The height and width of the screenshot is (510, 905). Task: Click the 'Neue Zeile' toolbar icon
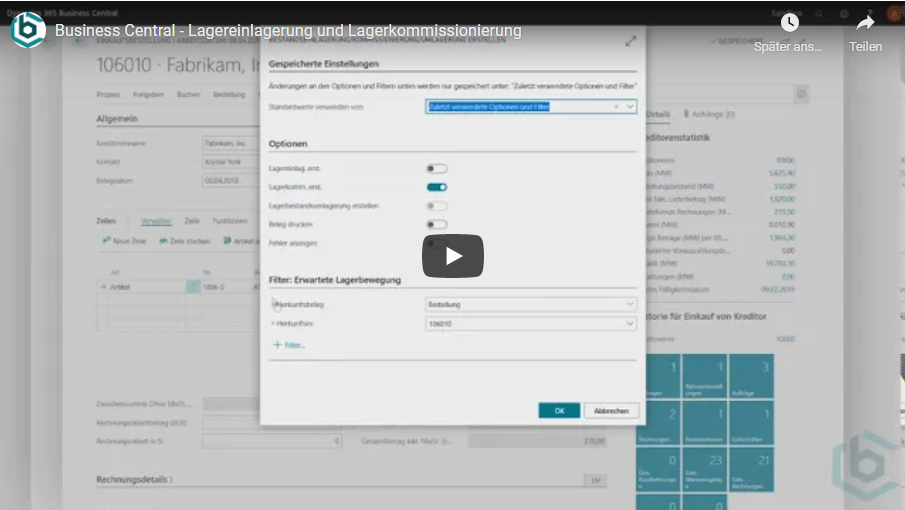pos(106,241)
